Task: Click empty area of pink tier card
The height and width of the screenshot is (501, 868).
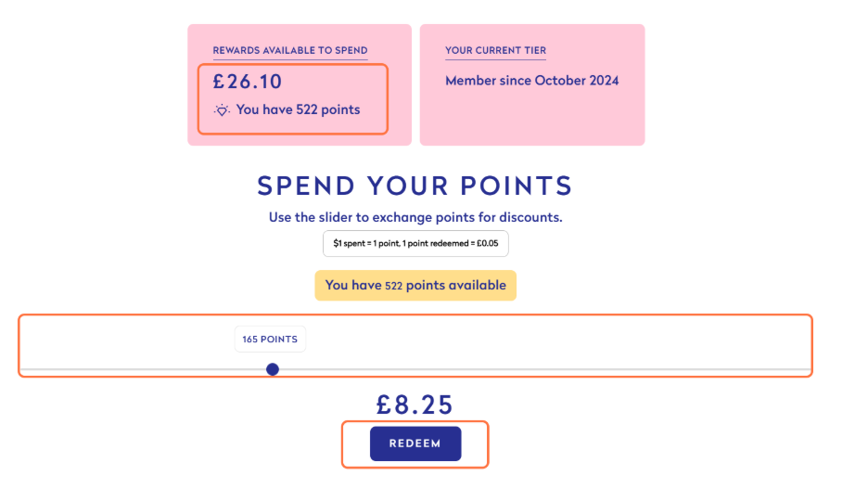Action: coord(531,119)
